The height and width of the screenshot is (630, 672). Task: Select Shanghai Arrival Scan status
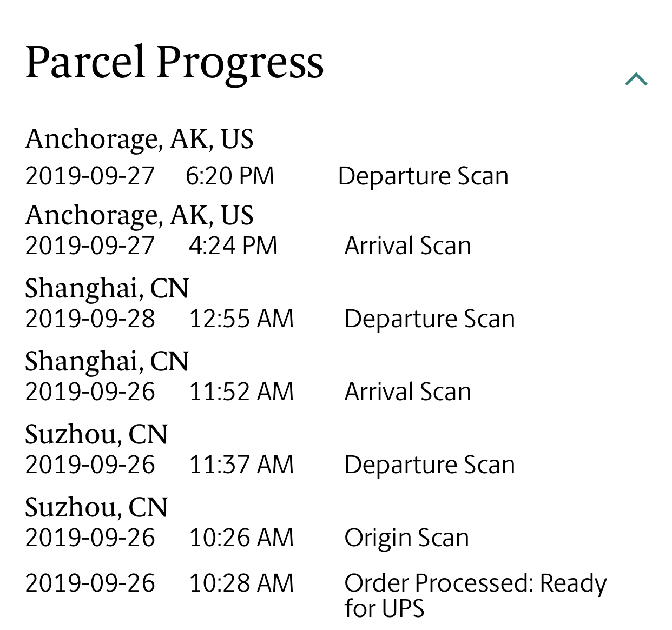click(x=408, y=392)
